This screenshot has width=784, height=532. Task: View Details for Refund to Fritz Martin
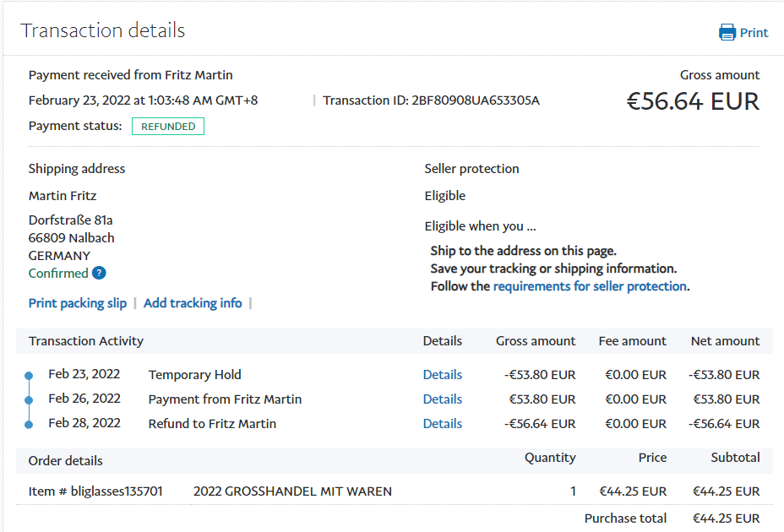click(x=443, y=424)
